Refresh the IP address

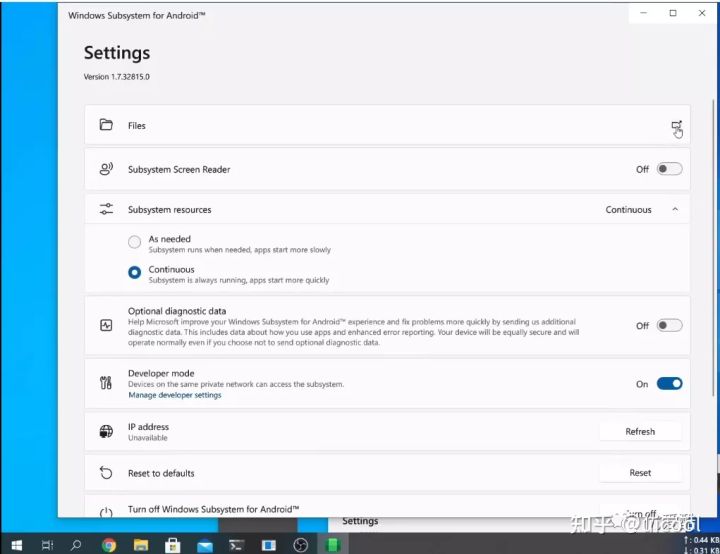640,431
